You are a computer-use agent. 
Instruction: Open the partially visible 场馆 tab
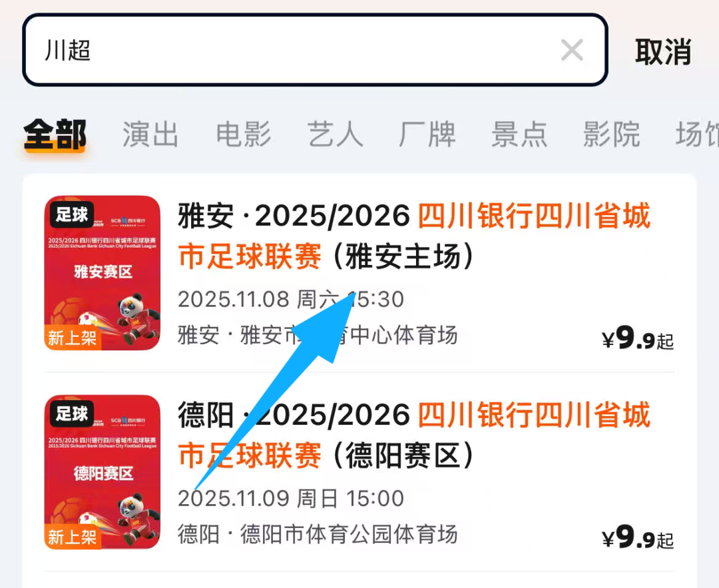coord(697,135)
